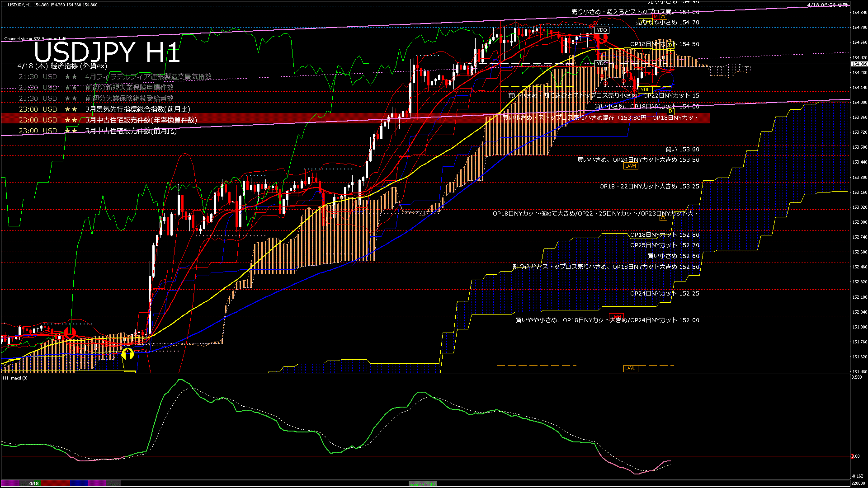Screen dimensions: 868x488
Task: Select the 3月景気先行指標総合指数(前月比) row
Action: (x=104, y=109)
